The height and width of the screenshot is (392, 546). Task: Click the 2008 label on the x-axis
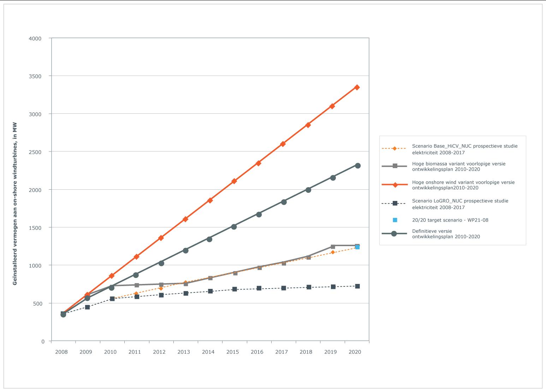tap(61, 352)
